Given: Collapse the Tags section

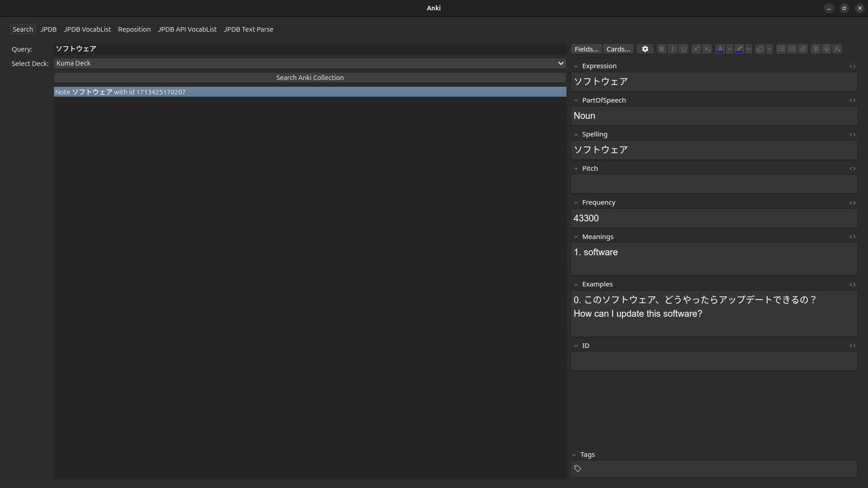Looking at the screenshot, I should click(574, 455).
